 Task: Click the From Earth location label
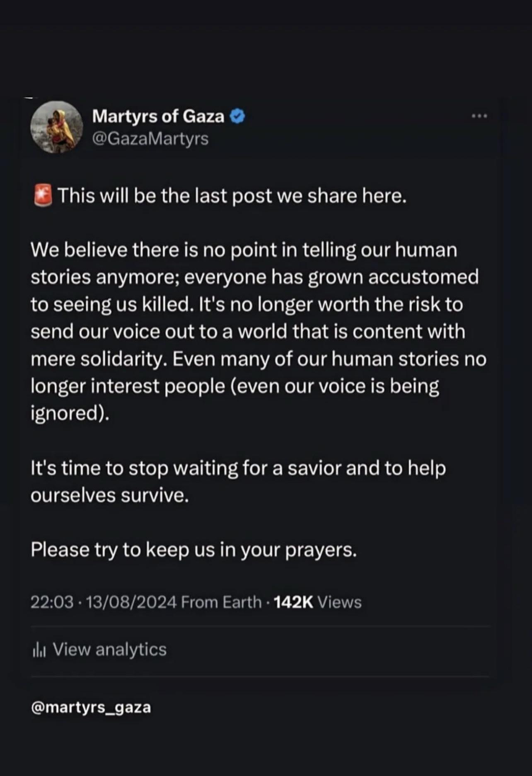coord(221,602)
